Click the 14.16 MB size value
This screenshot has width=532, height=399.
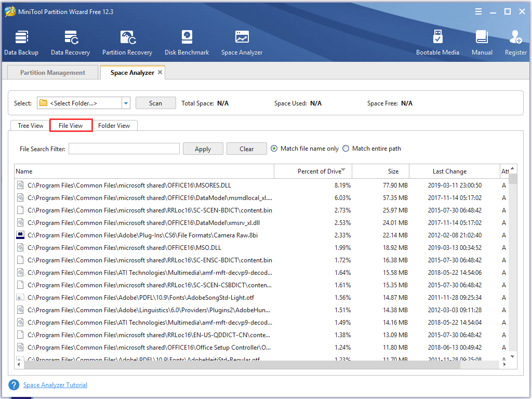(x=395, y=322)
